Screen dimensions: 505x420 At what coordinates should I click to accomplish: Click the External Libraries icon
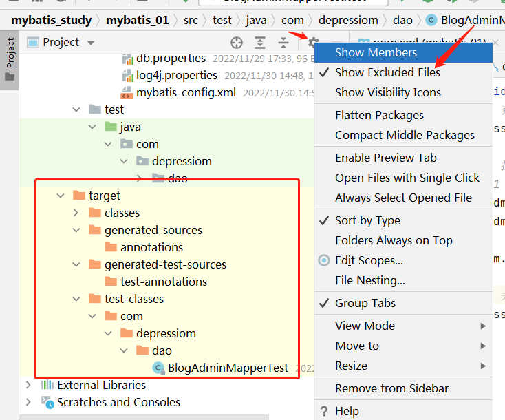[47, 385]
